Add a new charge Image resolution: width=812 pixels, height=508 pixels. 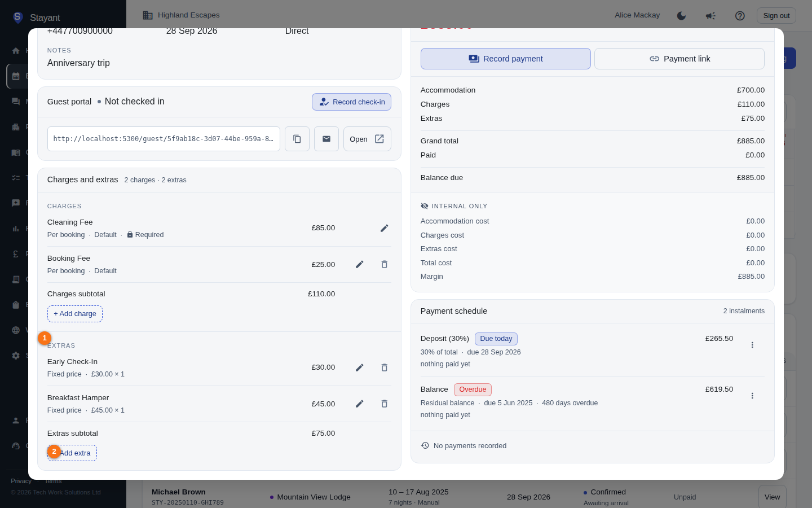pyautogui.click(x=75, y=314)
